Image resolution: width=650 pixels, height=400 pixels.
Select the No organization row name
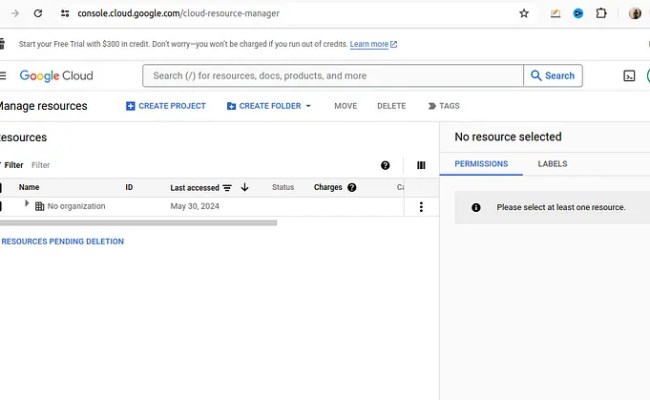point(76,206)
